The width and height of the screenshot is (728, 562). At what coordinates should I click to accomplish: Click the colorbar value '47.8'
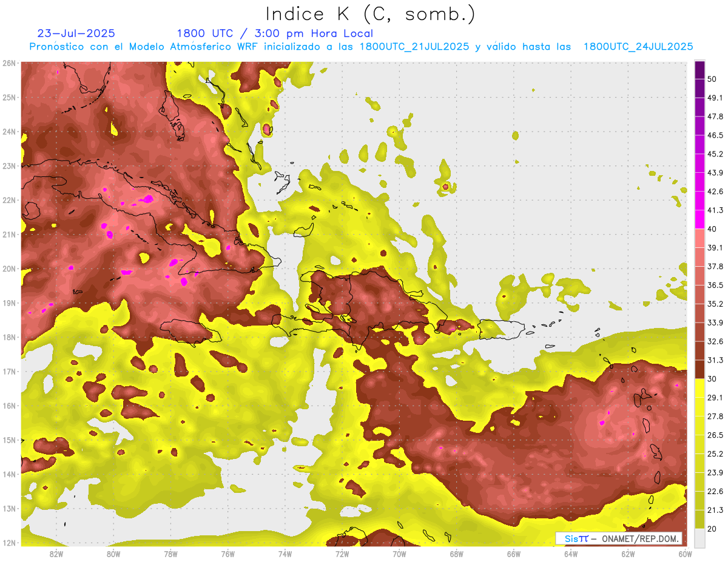pos(715,116)
